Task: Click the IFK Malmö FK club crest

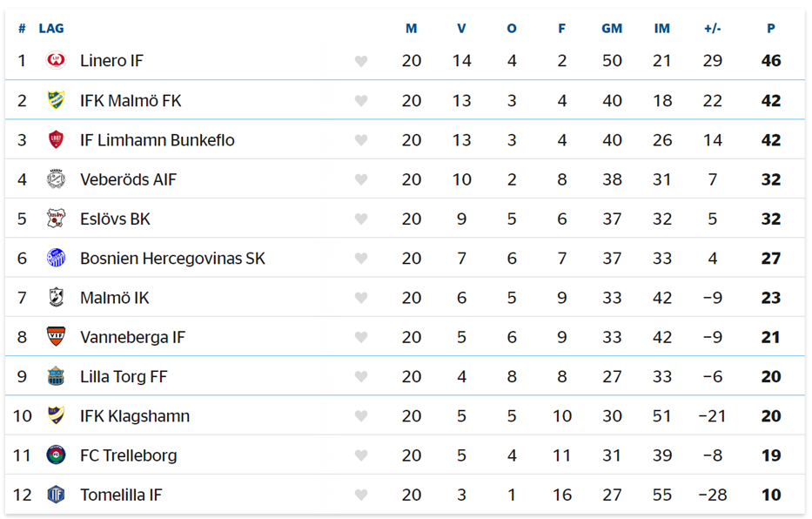Action: coord(56,100)
